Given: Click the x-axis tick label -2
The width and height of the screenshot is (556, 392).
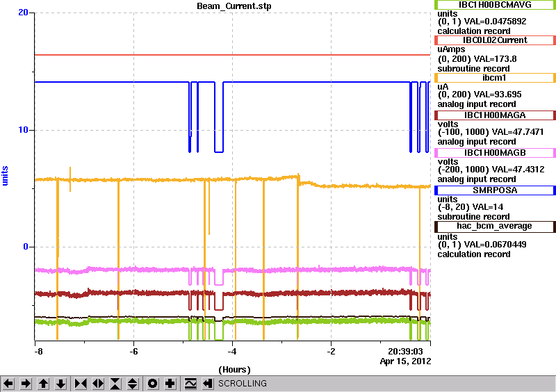Looking at the screenshot, I should click(331, 351).
